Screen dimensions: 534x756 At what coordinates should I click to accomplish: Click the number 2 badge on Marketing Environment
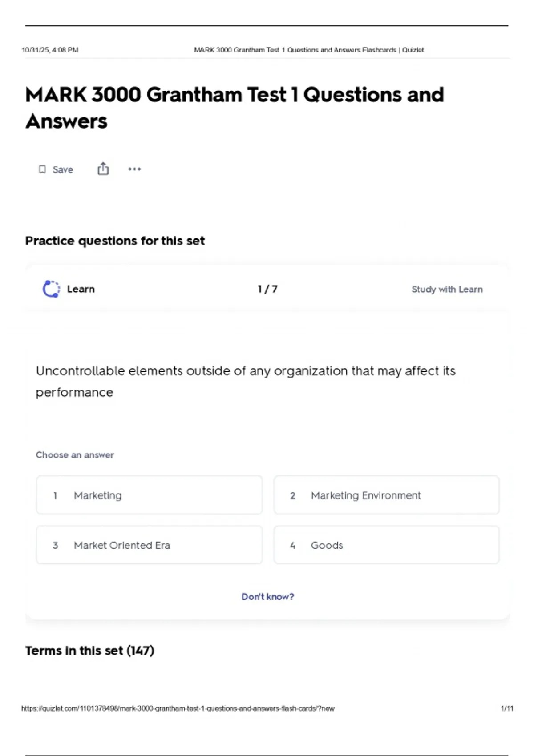(293, 495)
